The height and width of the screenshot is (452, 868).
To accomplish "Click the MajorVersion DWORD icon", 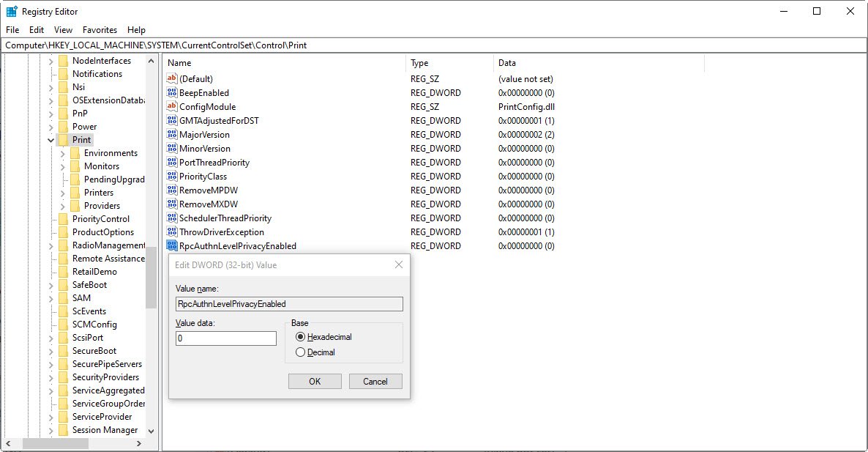I will pyautogui.click(x=171, y=134).
